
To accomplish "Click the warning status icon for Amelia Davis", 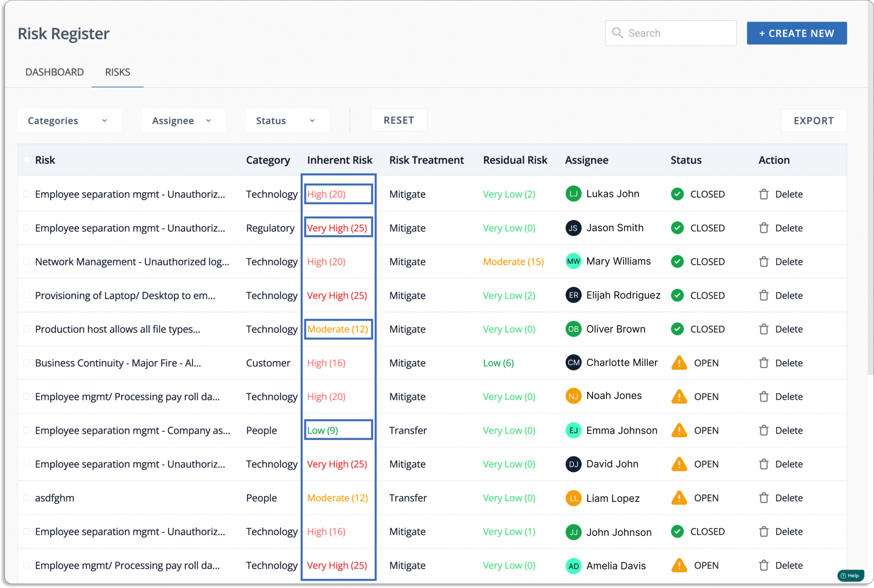I will pyautogui.click(x=679, y=565).
